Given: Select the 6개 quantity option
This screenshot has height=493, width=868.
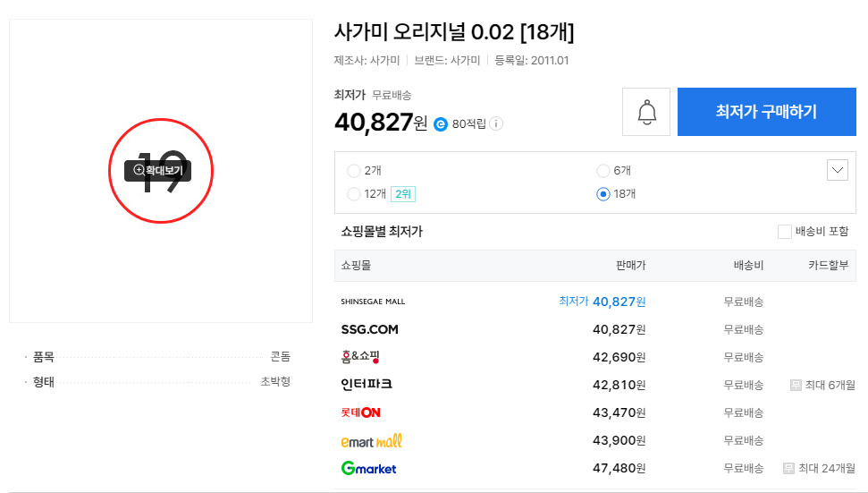Looking at the screenshot, I should point(603,171).
